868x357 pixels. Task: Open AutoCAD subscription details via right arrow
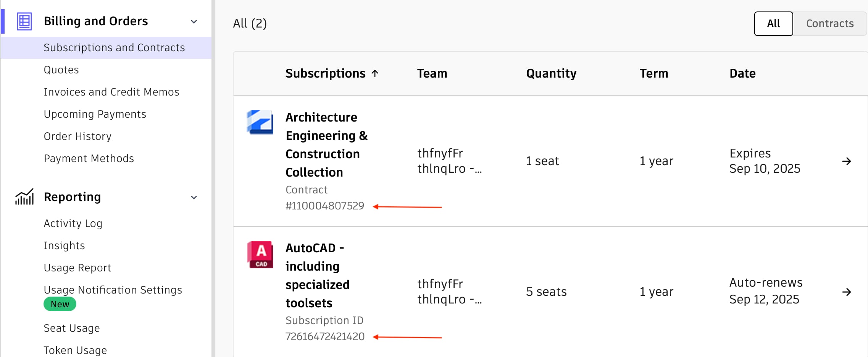[846, 292]
